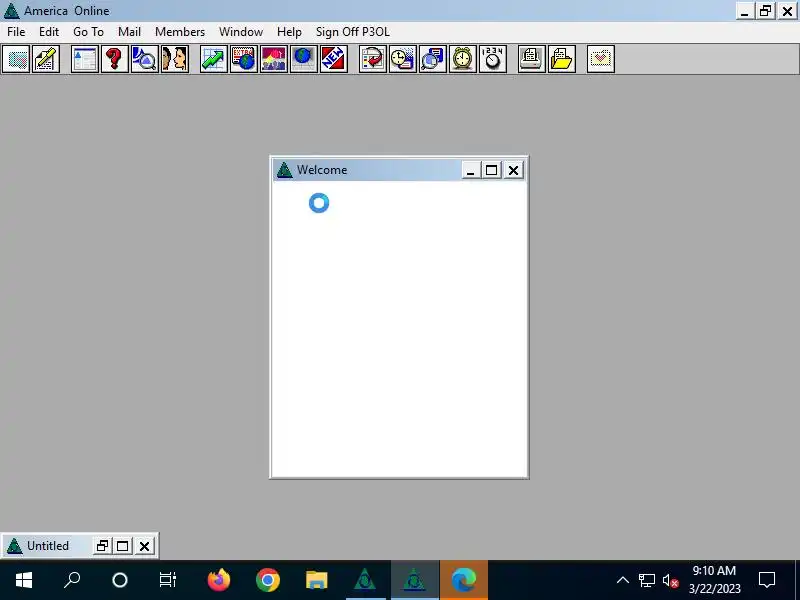Viewport: 800px width, 600px height.
Task: Click the Welcome window system menu icon
Action: pyautogui.click(x=284, y=170)
